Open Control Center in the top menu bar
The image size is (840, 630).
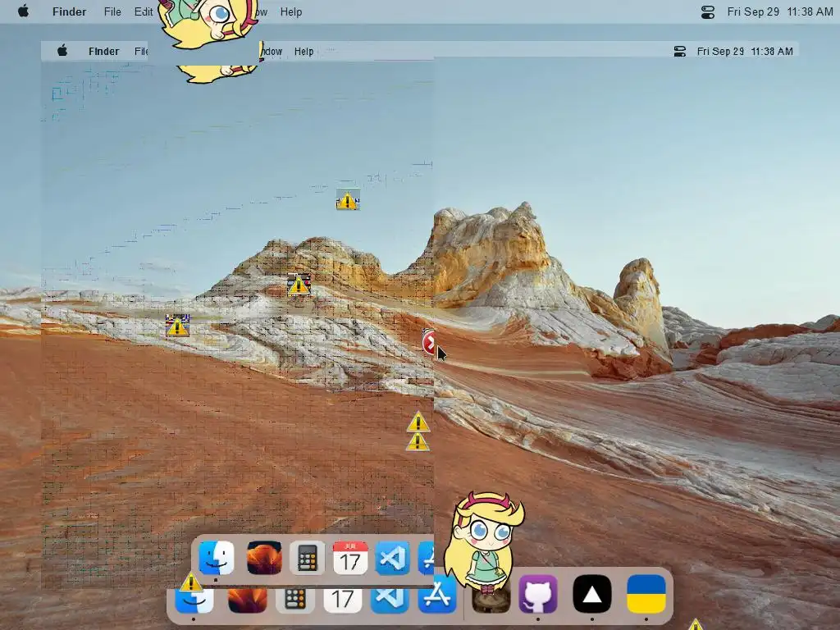(708, 11)
